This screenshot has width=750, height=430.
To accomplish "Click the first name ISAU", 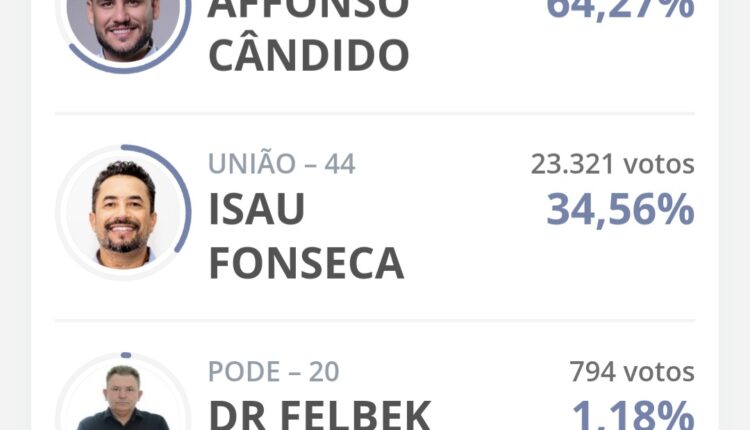I will pyautogui.click(x=257, y=210).
